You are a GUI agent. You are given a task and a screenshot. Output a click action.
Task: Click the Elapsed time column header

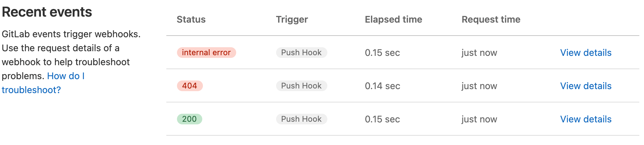pos(393,19)
